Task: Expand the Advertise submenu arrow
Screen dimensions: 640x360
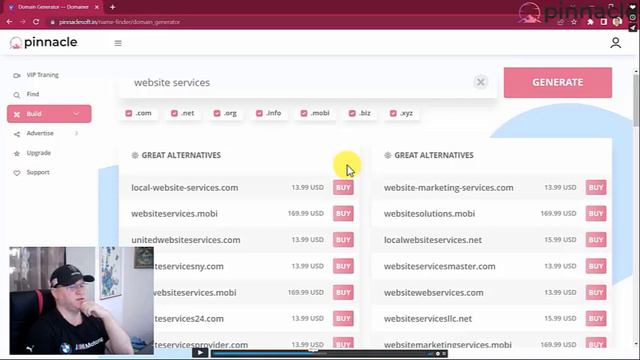Action: coord(76,133)
